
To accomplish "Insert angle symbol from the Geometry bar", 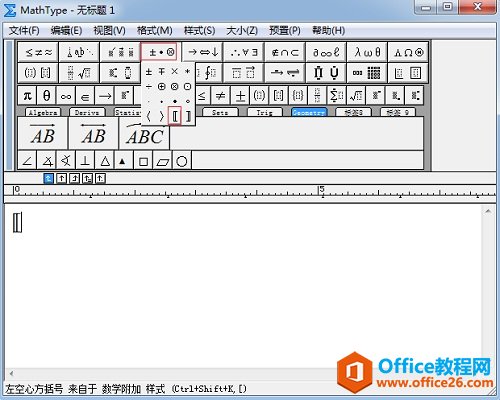I will tap(27, 161).
